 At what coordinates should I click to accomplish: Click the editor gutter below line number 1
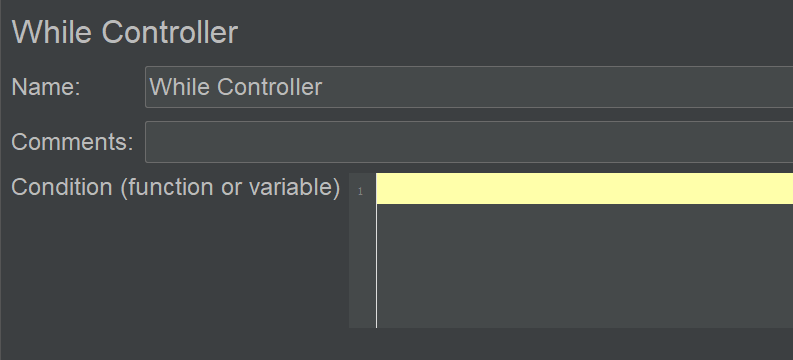coord(362,265)
